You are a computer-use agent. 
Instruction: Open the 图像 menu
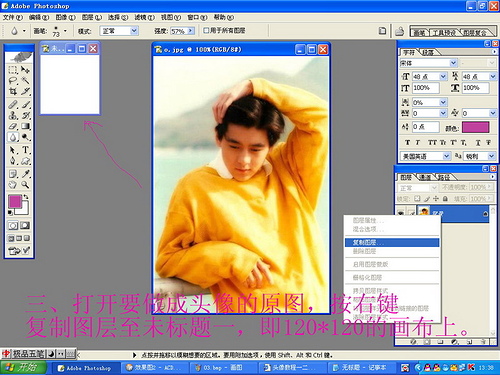click(x=65, y=17)
